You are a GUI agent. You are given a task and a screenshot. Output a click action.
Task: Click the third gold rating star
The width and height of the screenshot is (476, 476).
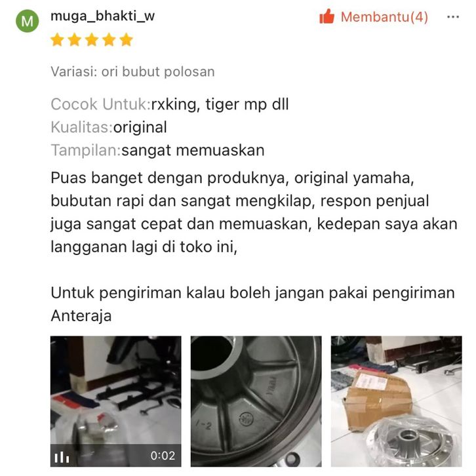click(92, 40)
